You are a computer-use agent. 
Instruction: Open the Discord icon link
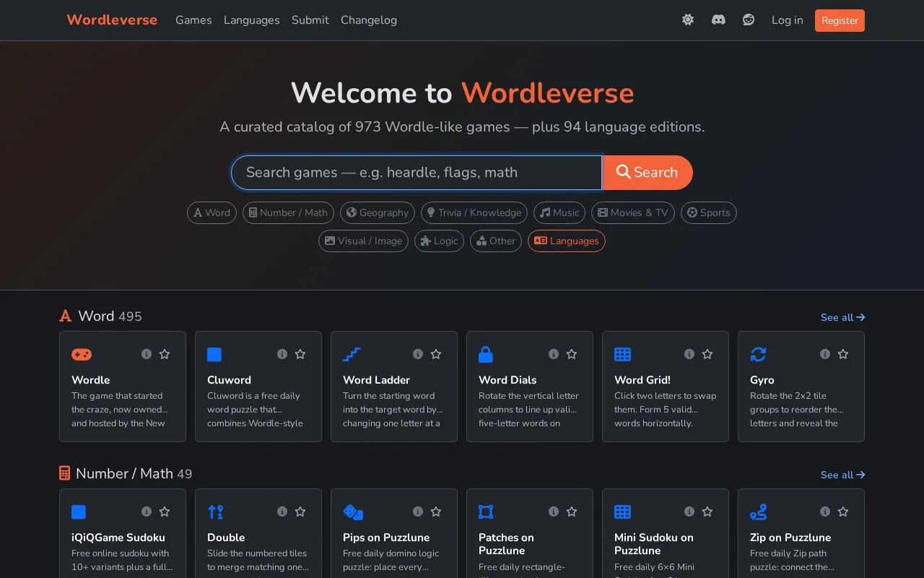tap(718, 20)
